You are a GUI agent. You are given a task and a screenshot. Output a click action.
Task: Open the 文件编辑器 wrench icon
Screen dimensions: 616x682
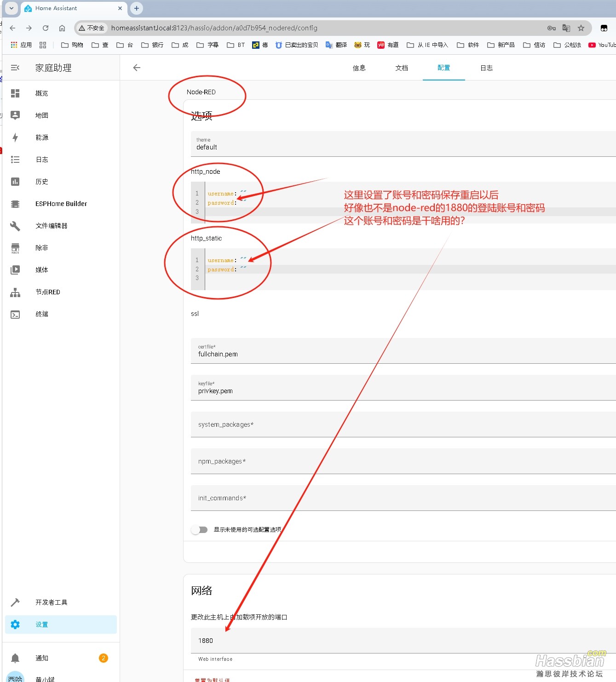click(x=15, y=226)
